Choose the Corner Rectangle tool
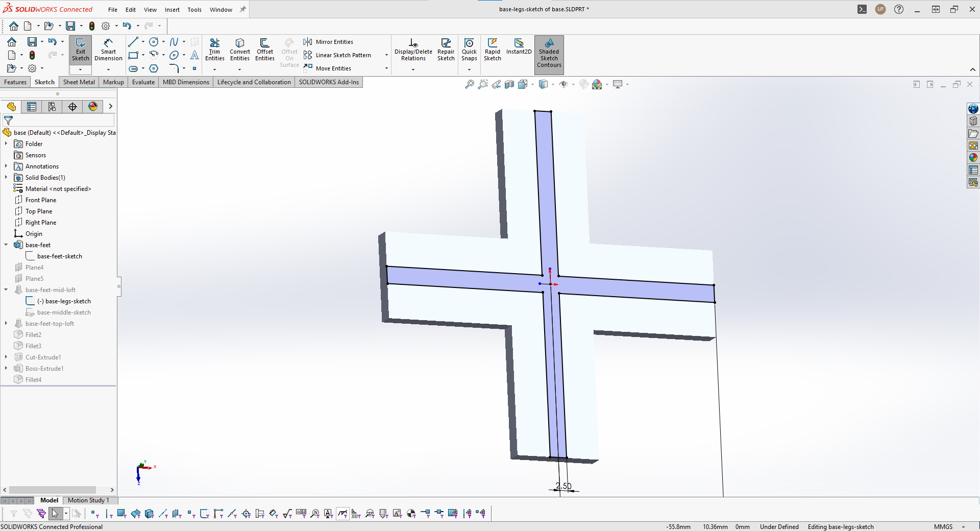This screenshot has height=531, width=980. (133, 55)
